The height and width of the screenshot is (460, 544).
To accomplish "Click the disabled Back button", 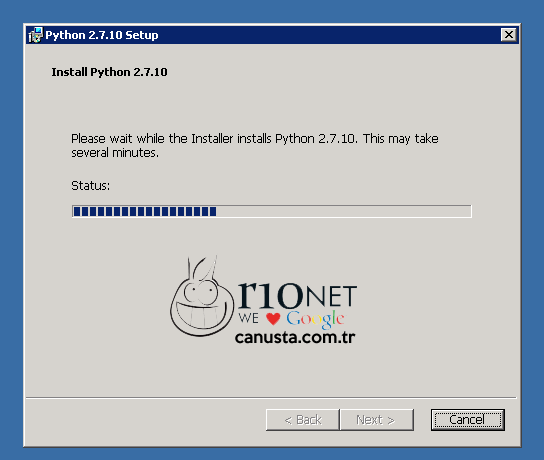I will coord(303,420).
